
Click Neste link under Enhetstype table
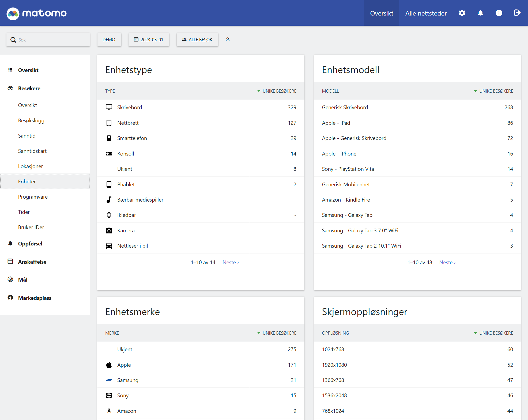pyautogui.click(x=231, y=262)
